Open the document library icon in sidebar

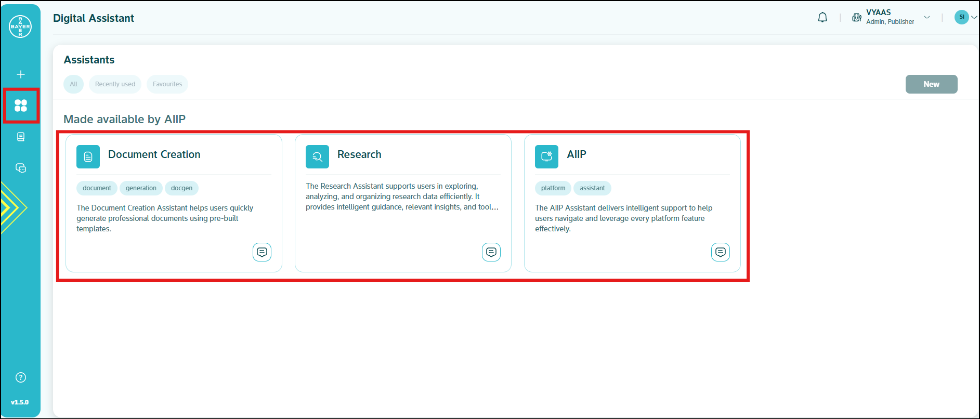pyautogui.click(x=21, y=137)
